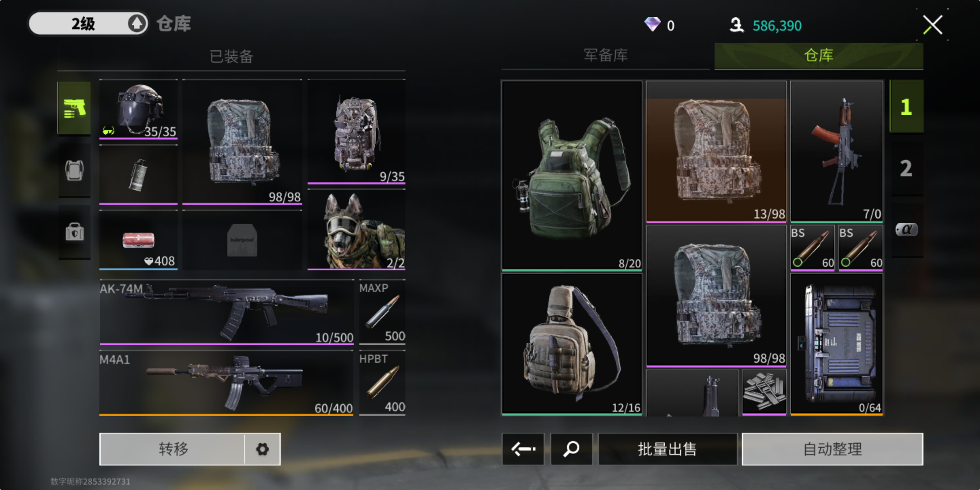Click the back arrow button
Screen dimensions: 980x490
(523, 449)
